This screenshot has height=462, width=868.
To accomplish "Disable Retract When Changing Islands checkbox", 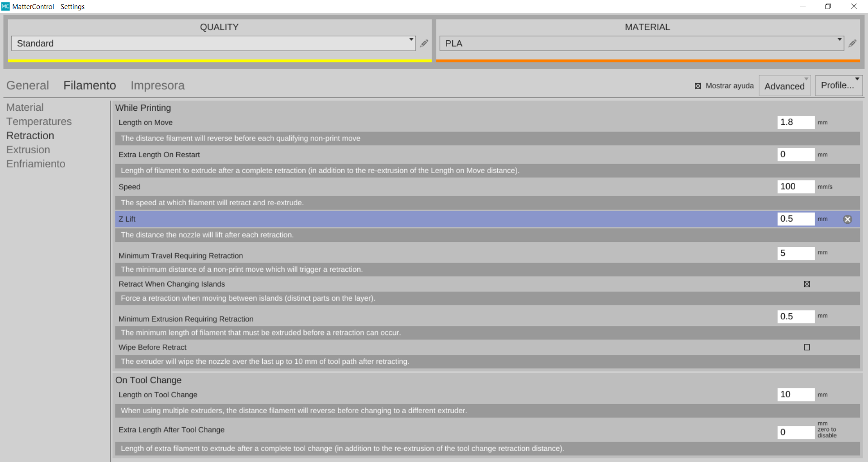I will pyautogui.click(x=807, y=284).
